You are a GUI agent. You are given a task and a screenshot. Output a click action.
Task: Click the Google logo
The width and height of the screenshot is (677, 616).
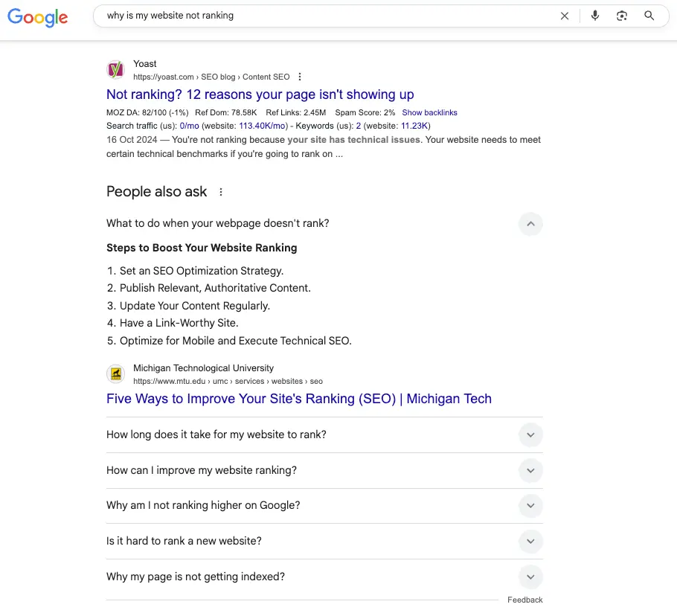click(x=37, y=17)
